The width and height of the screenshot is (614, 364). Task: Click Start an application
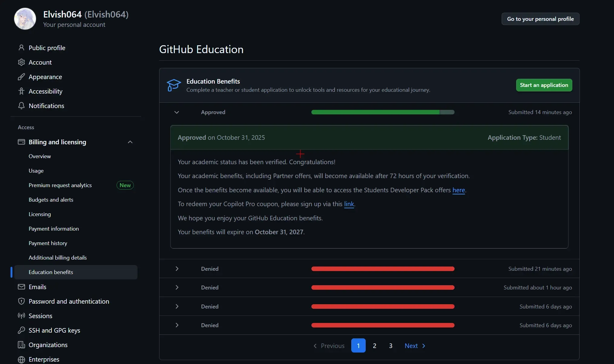pyautogui.click(x=543, y=85)
